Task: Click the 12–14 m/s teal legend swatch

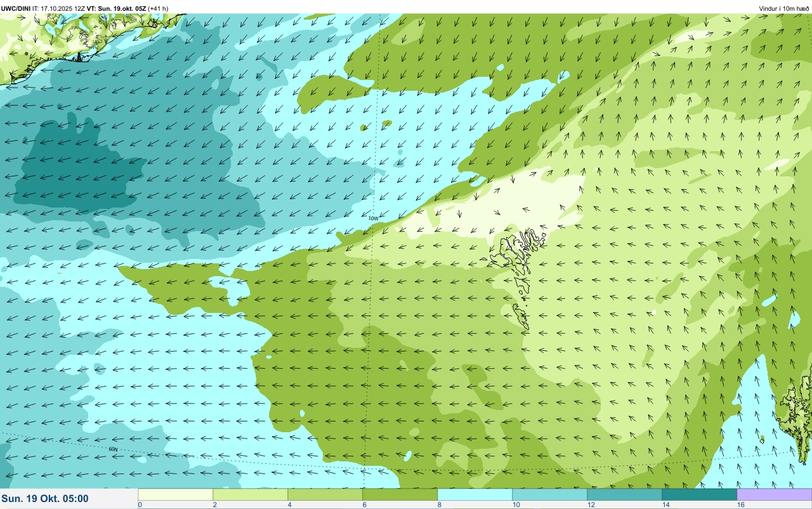Action: (x=625, y=494)
